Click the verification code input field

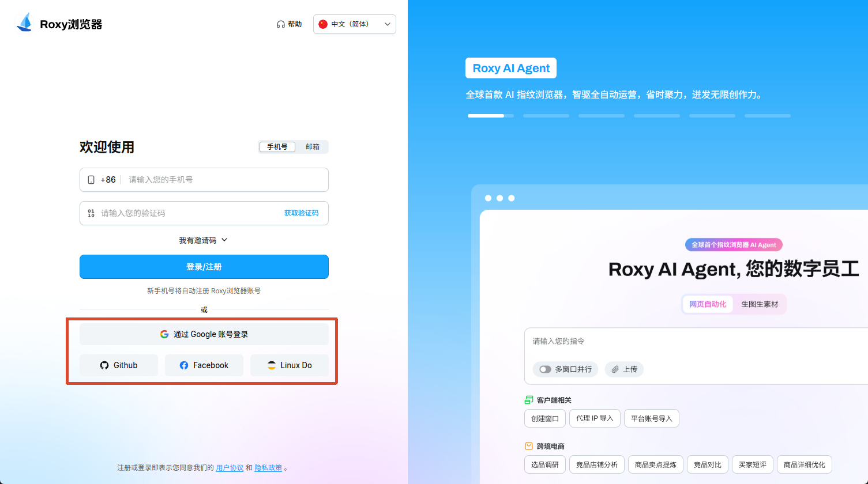pyautogui.click(x=204, y=213)
